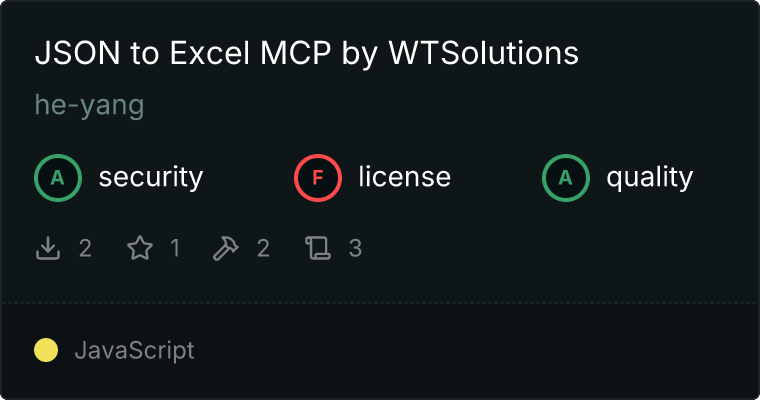Click the security label text
Screen dimensions: 760x400
(x=151, y=177)
